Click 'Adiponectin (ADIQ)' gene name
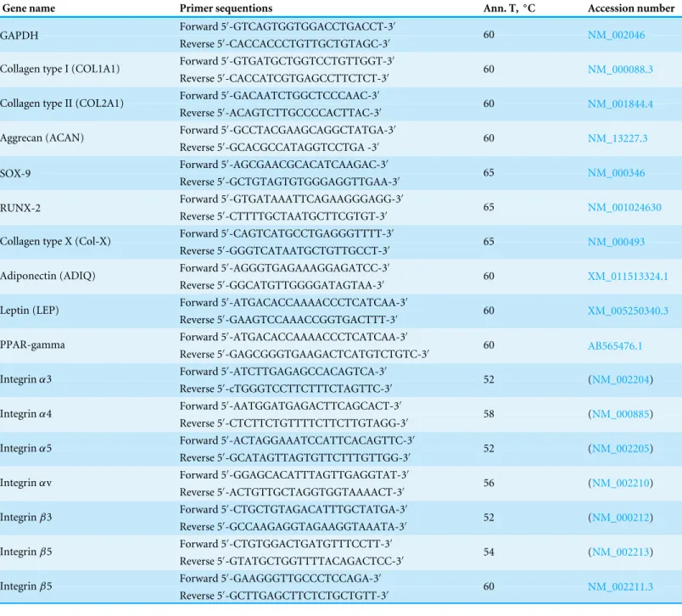The image size is (682, 616). [48, 276]
